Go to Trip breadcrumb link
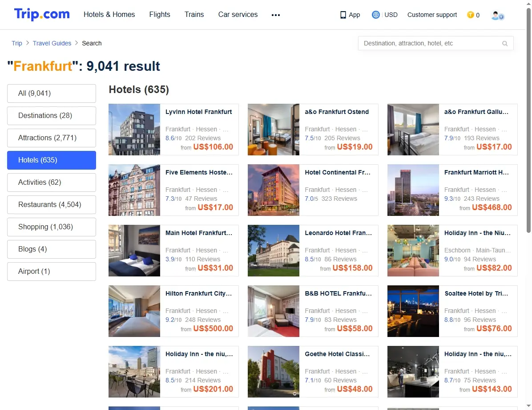 16,43
